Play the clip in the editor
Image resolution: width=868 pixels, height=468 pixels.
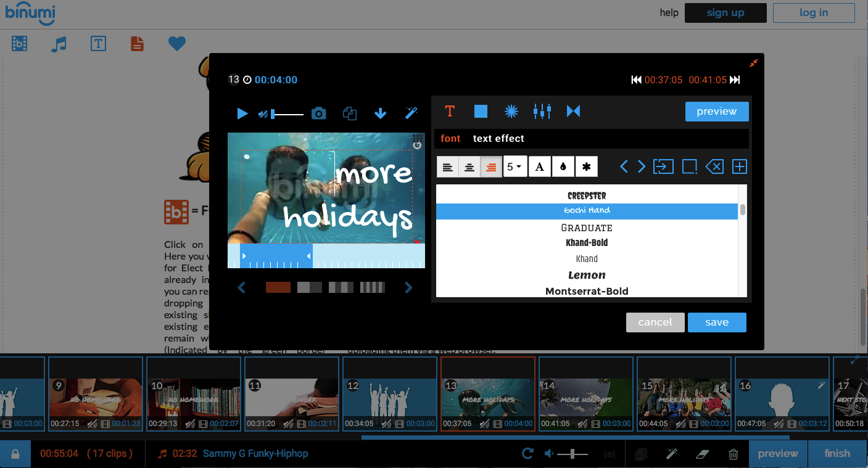[242, 113]
